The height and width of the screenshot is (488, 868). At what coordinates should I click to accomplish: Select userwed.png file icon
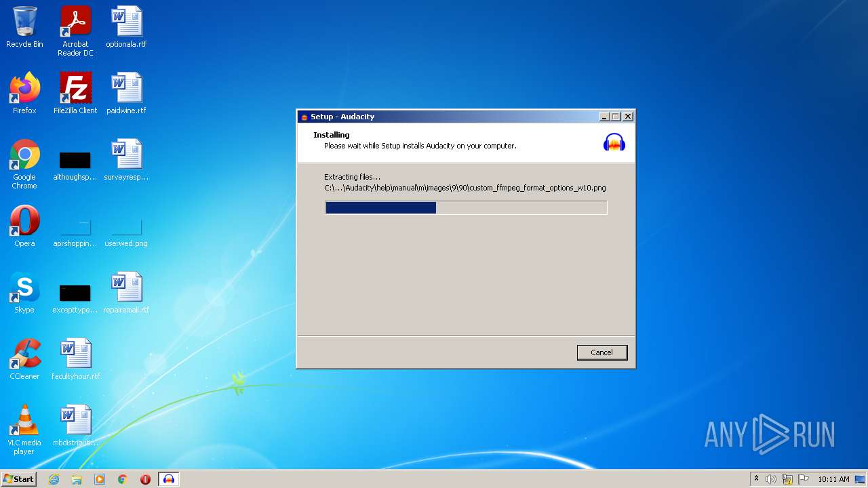click(126, 232)
